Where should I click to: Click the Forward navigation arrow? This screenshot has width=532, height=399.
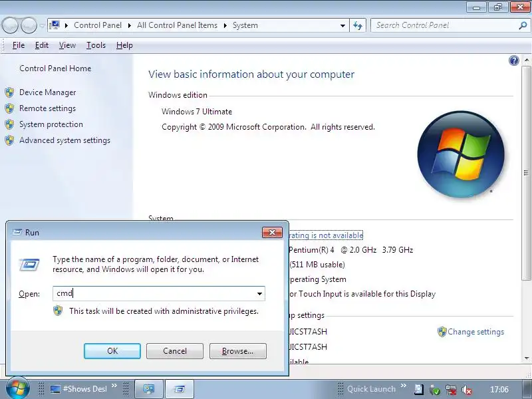pyautogui.click(x=29, y=25)
